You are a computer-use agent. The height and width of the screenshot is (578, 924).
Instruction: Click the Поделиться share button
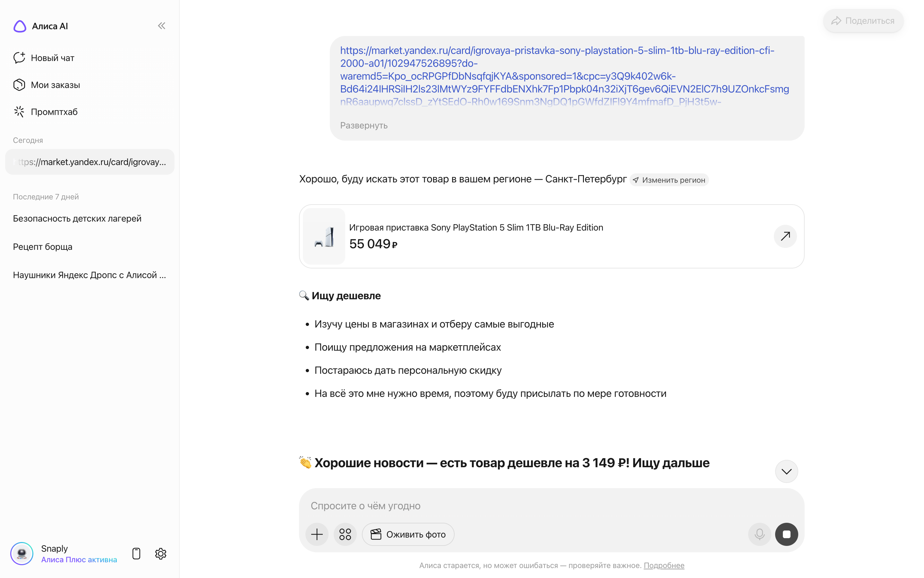(863, 21)
